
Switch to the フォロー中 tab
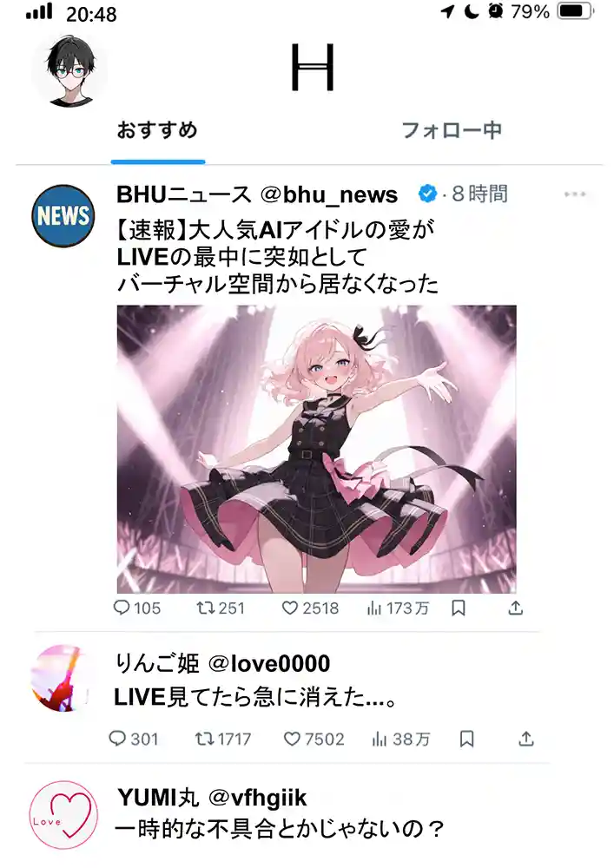click(x=452, y=130)
